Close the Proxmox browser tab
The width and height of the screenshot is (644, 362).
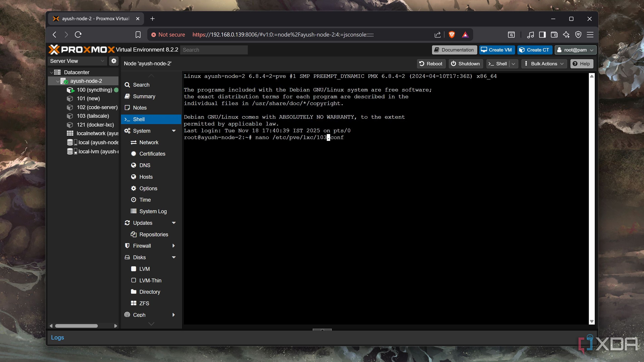point(138,19)
